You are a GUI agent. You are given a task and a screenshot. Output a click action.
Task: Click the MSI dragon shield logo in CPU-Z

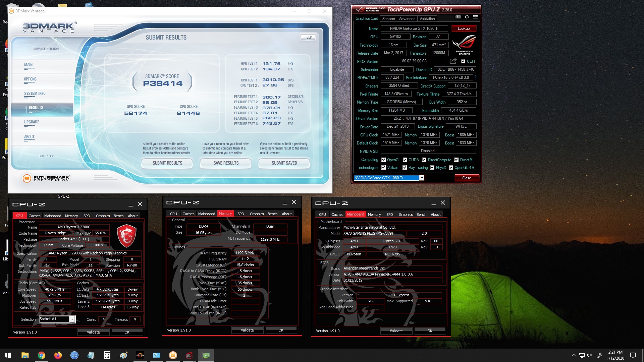[126, 236]
